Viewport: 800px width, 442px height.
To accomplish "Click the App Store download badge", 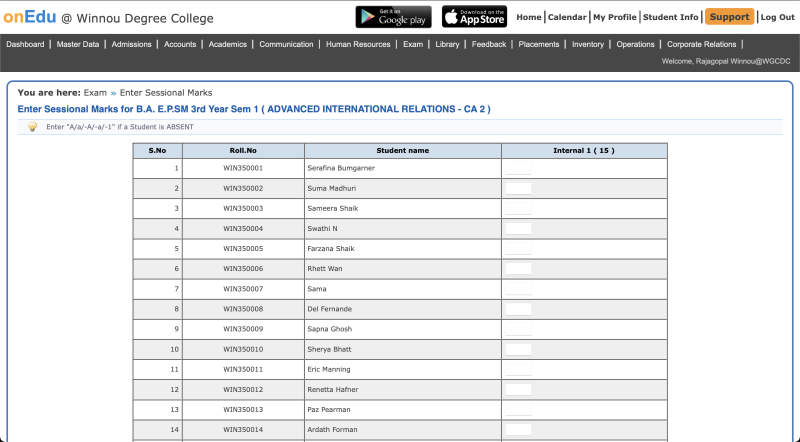I will [474, 17].
